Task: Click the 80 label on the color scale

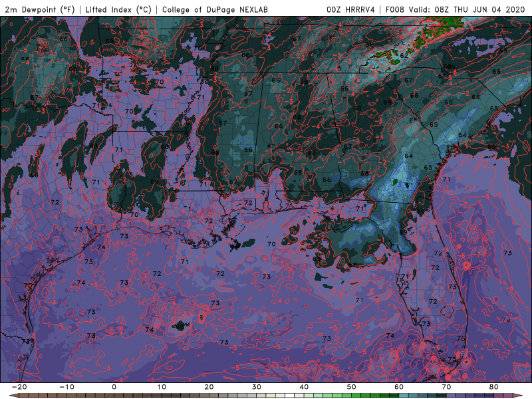Action: tap(494, 387)
